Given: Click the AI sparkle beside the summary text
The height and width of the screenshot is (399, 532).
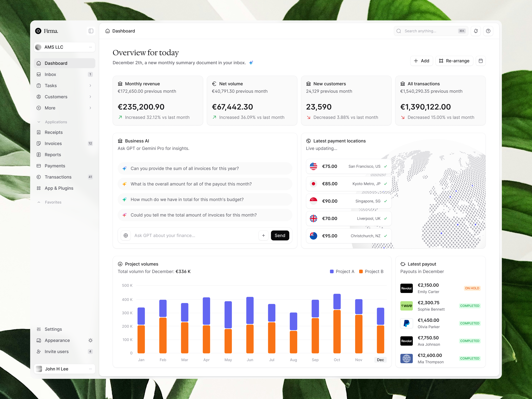Looking at the screenshot, I should point(251,63).
